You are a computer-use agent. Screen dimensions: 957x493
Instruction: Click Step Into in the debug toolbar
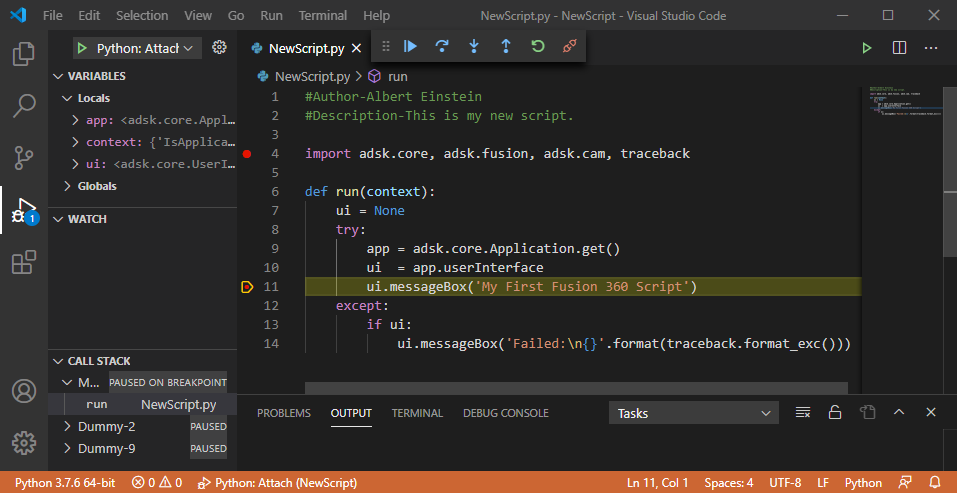pyautogui.click(x=474, y=46)
